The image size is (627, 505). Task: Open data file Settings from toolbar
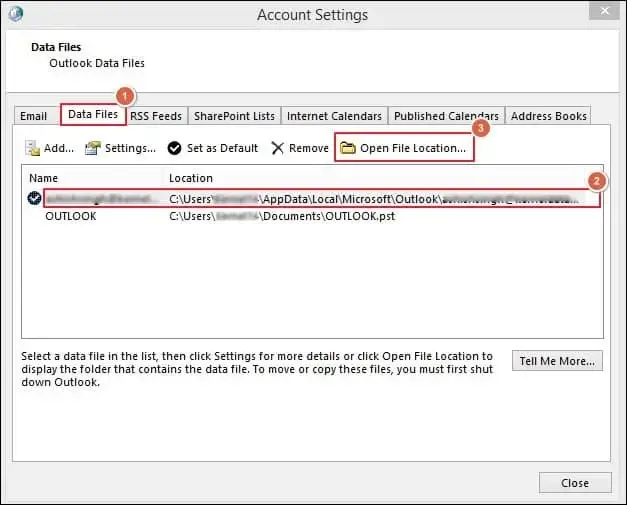click(x=120, y=148)
